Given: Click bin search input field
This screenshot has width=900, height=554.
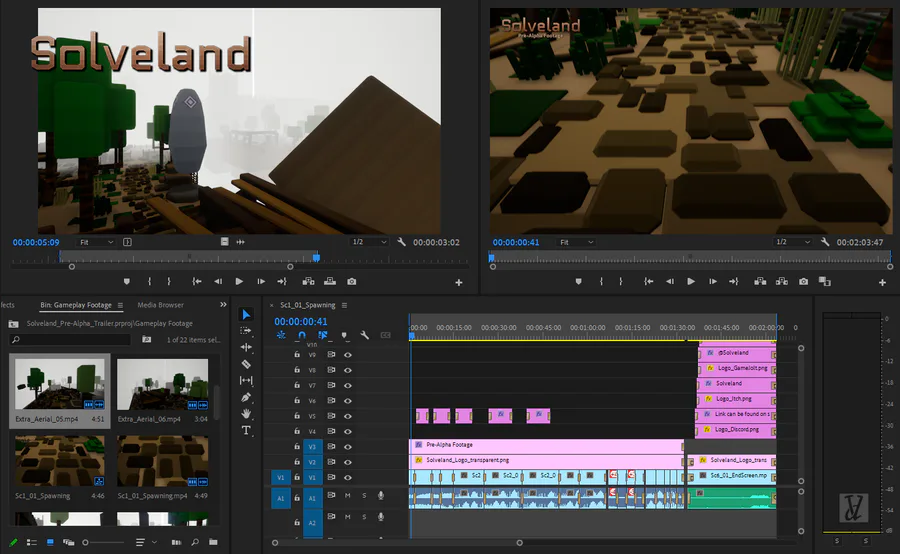Looking at the screenshot, I should (71, 340).
